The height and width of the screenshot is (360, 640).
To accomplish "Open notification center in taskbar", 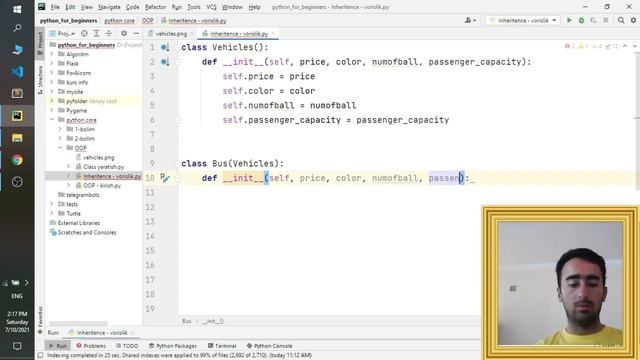I will [17, 346].
